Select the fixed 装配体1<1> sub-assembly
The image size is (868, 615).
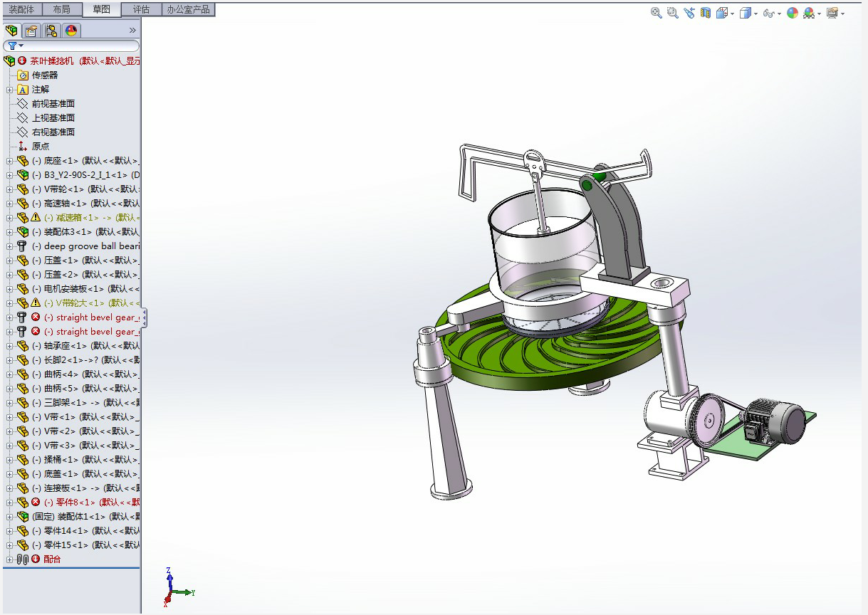[85, 517]
